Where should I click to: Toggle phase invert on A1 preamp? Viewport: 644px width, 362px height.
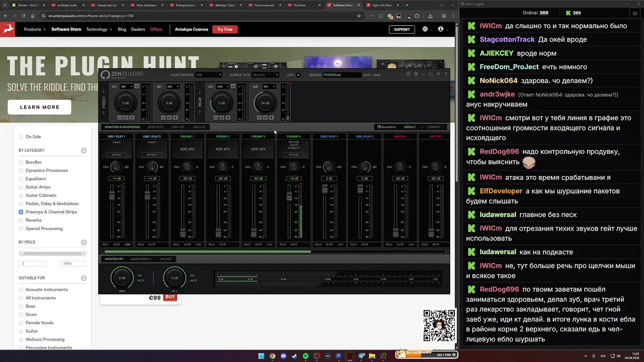125,118
